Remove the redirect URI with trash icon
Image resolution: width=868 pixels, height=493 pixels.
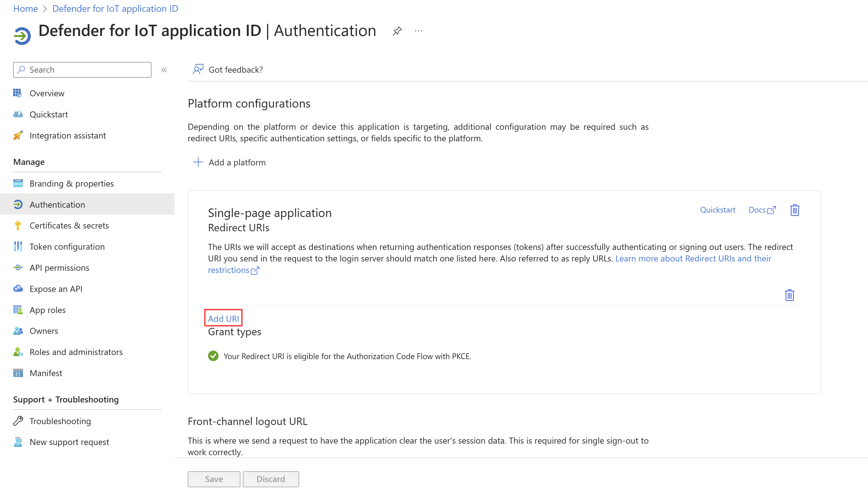pyautogui.click(x=790, y=295)
